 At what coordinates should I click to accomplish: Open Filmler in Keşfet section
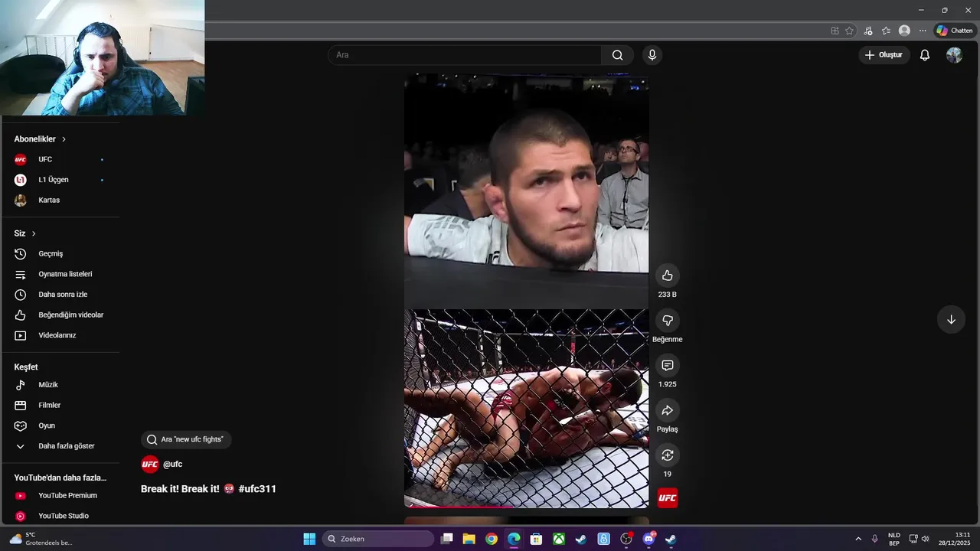61,405
